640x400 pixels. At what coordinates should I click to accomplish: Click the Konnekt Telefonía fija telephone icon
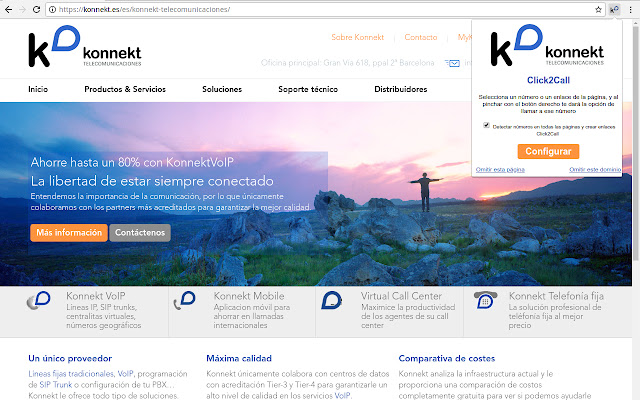point(485,300)
